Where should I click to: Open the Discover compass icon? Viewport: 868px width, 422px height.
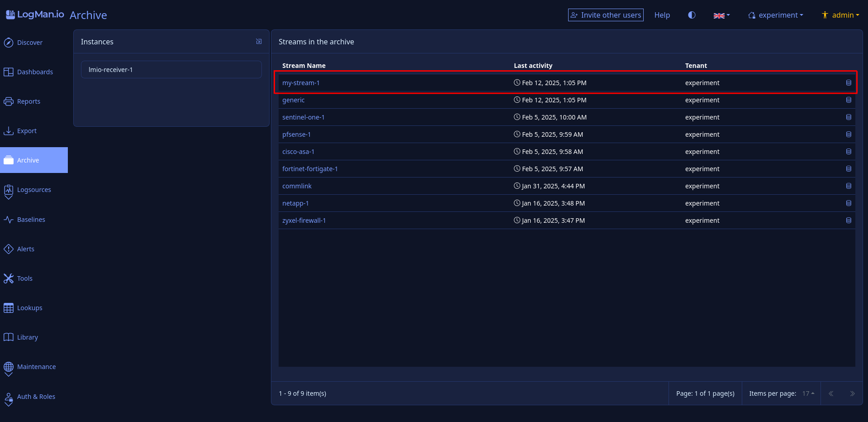[x=9, y=43]
